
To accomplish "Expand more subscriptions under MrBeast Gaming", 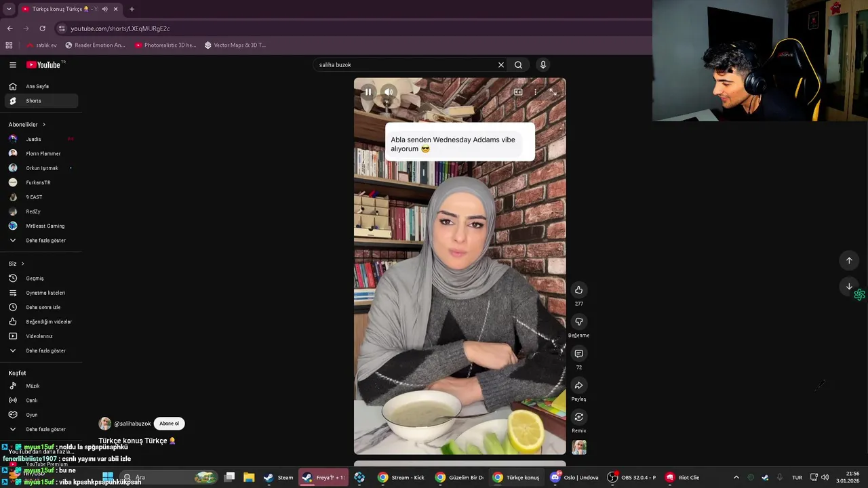I will [x=41, y=241].
